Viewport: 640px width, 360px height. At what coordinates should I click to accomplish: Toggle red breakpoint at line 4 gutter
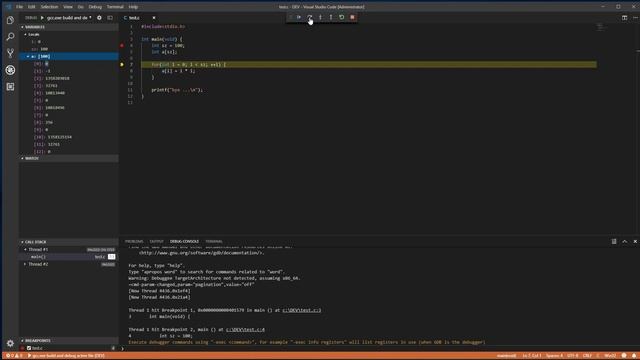(122, 46)
